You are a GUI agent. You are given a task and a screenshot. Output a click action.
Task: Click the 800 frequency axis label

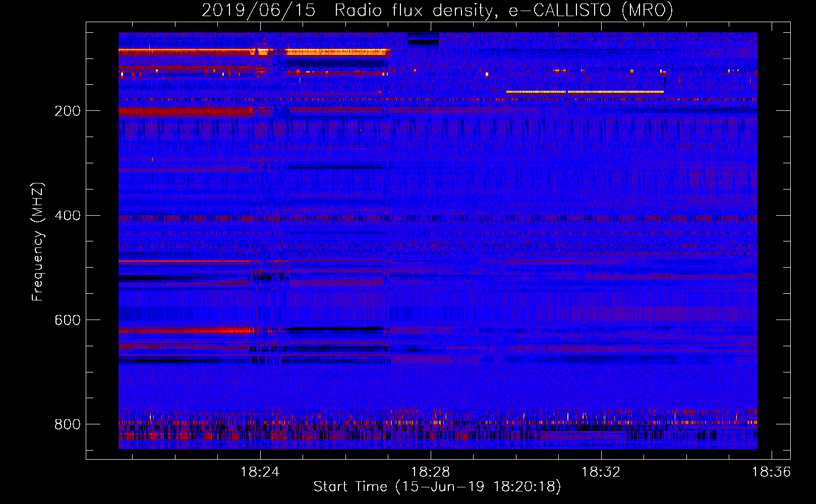pyautogui.click(x=68, y=424)
